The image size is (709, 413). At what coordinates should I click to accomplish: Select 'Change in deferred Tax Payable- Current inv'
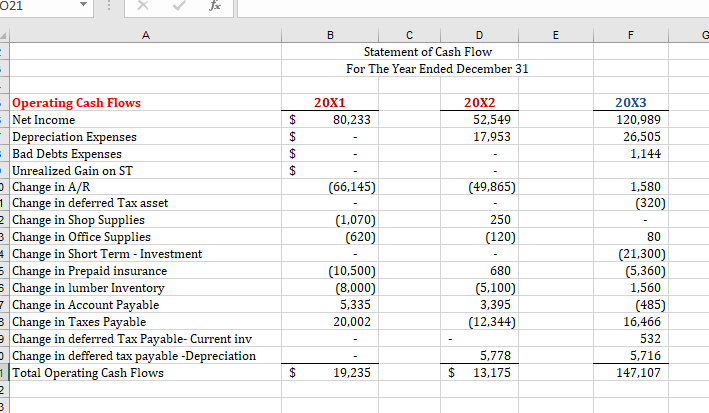pos(146,339)
